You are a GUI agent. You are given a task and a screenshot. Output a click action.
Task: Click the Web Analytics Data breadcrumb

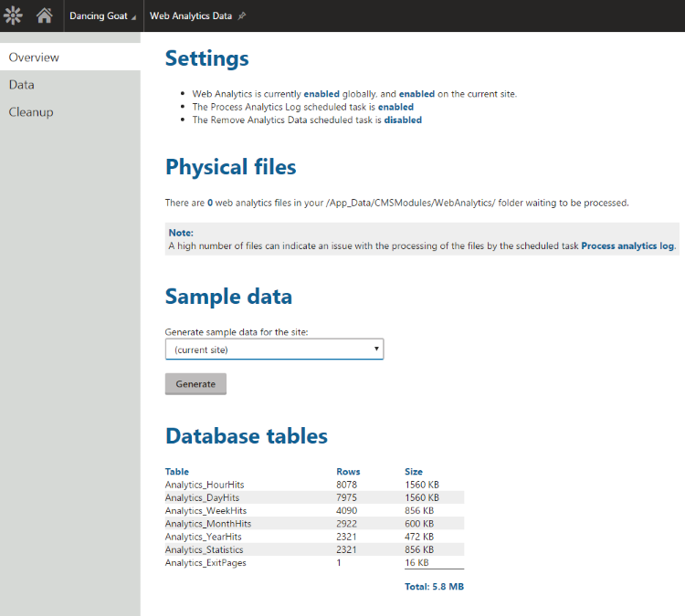click(190, 16)
